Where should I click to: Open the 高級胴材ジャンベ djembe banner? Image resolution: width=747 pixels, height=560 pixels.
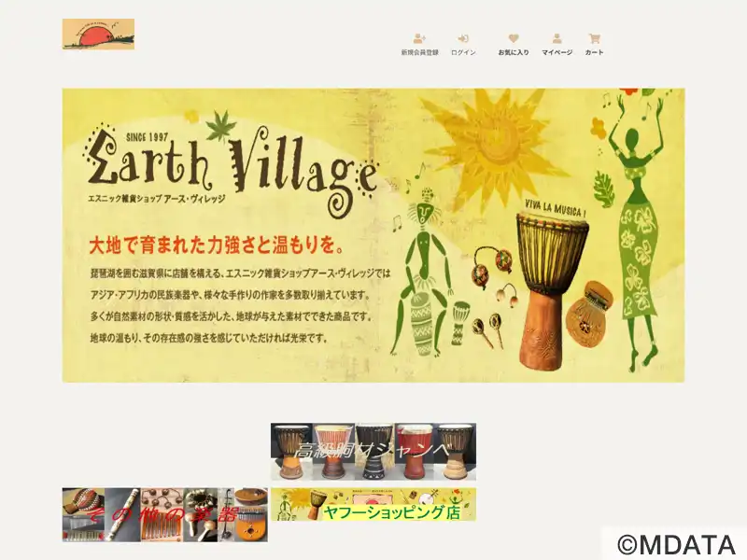[373, 452]
